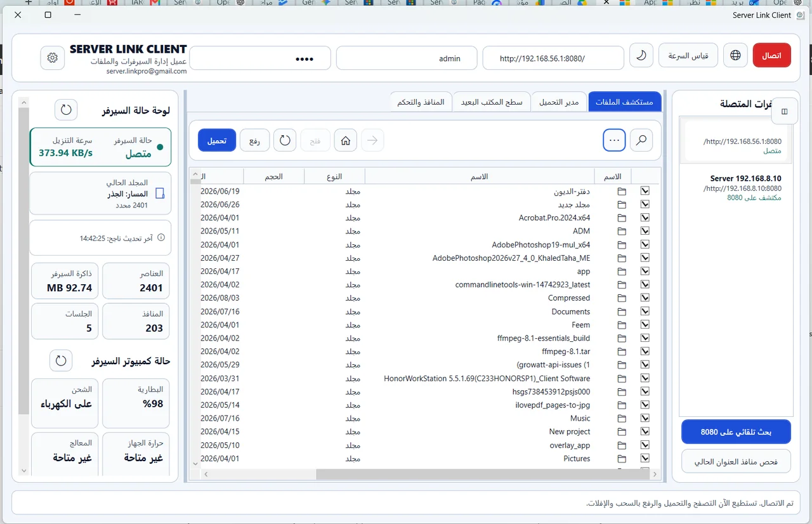
Task: Click folder icon of ADM row
Action: tap(622, 232)
